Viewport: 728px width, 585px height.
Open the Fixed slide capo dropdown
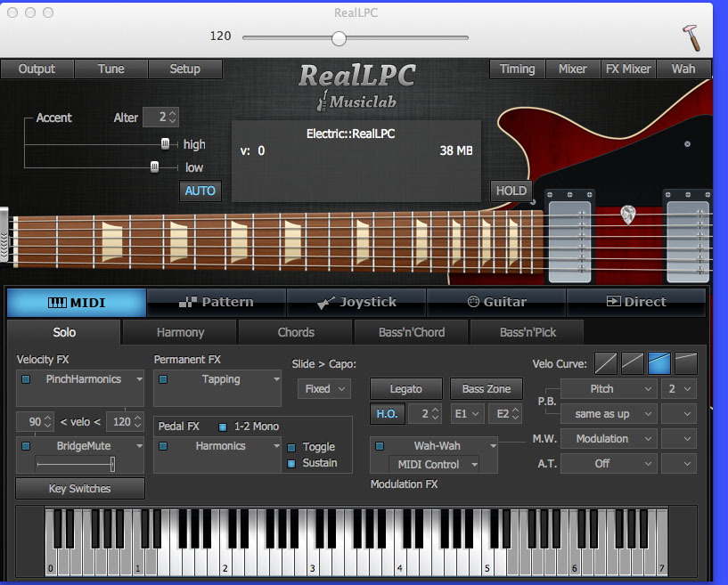pos(324,389)
